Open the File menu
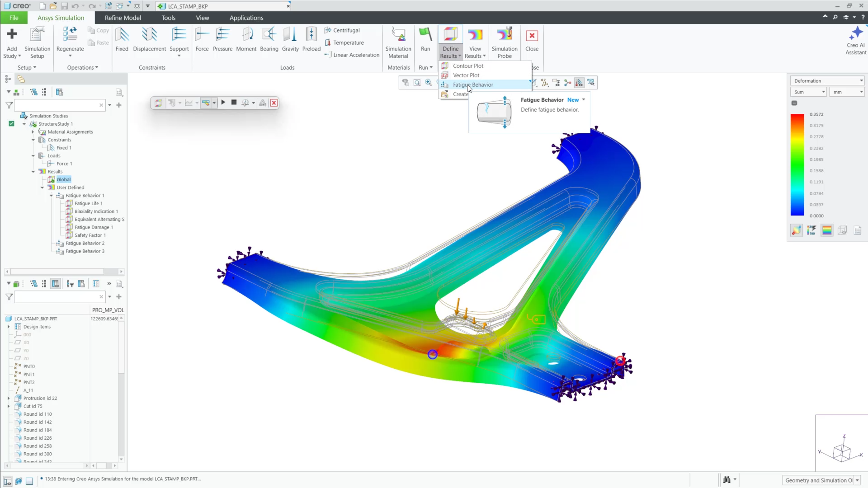This screenshot has height=488, width=868. tap(14, 18)
